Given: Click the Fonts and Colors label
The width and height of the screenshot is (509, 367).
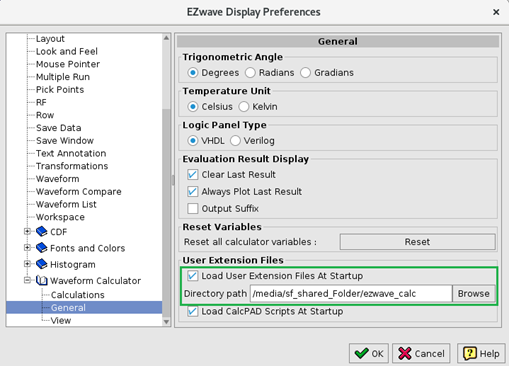Looking at the screenshot, I should [87, 248].
